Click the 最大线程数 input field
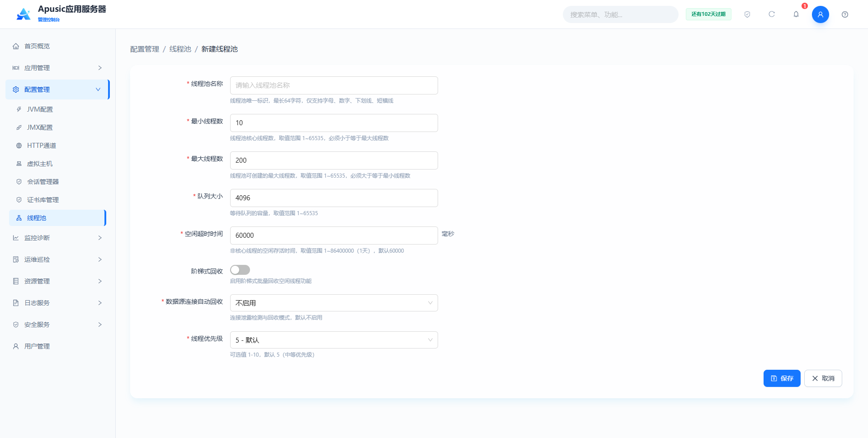Viewport: 868px width, 438px height. coord(334,160)
